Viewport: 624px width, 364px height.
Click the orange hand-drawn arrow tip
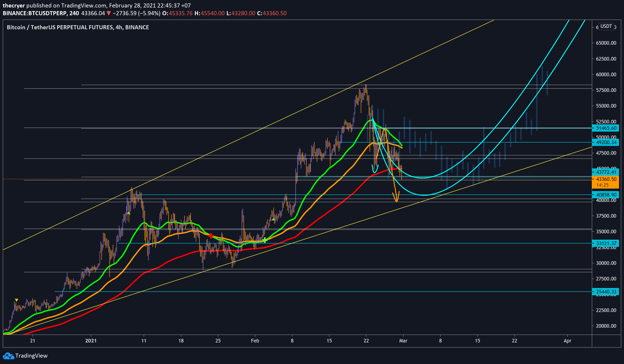396,201
